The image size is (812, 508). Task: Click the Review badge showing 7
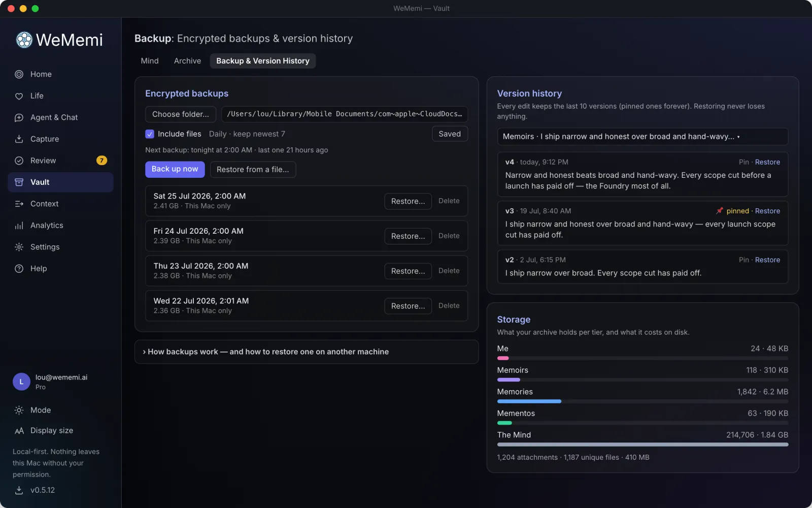click(x=101, y=161)
